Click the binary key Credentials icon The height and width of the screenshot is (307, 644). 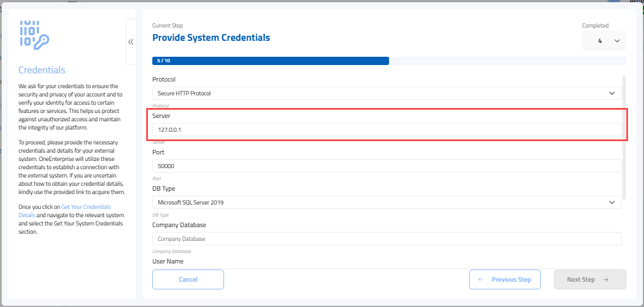pos(34,35)
